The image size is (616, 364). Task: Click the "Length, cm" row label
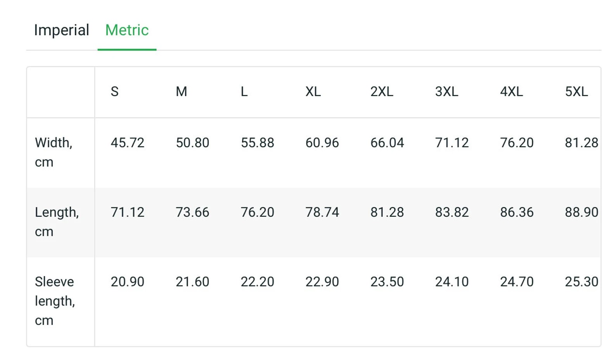coord(57,222)
